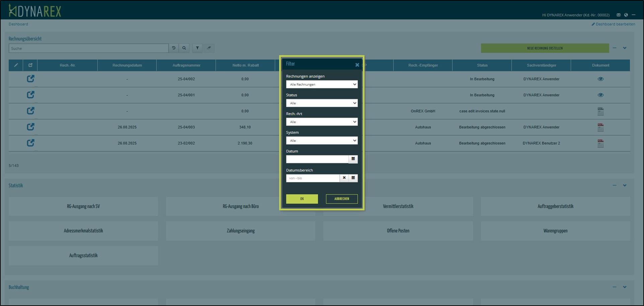644x306 pixels.
Task: Open invoice row for order 25-04/002
Action: point(30,79)
